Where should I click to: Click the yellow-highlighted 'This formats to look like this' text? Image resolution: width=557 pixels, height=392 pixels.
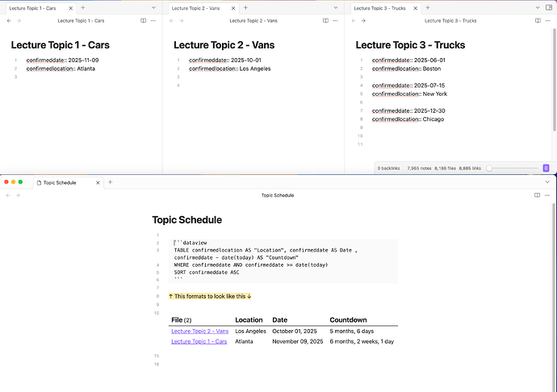(210, 296)
